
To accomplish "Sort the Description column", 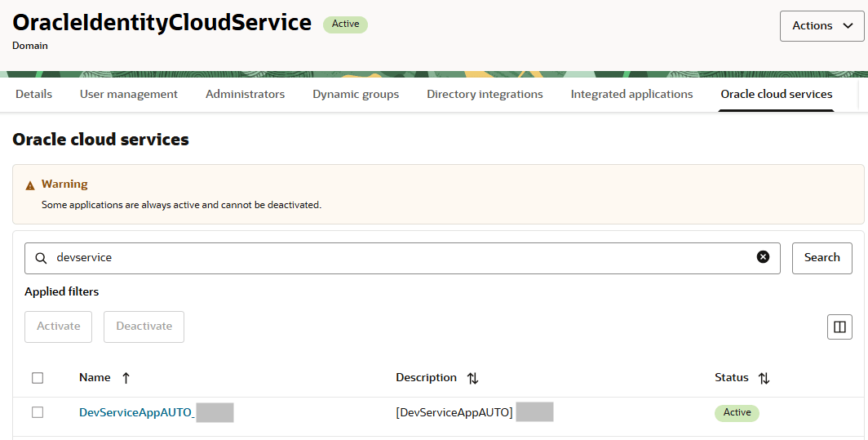I will click(x=472, y=378).
